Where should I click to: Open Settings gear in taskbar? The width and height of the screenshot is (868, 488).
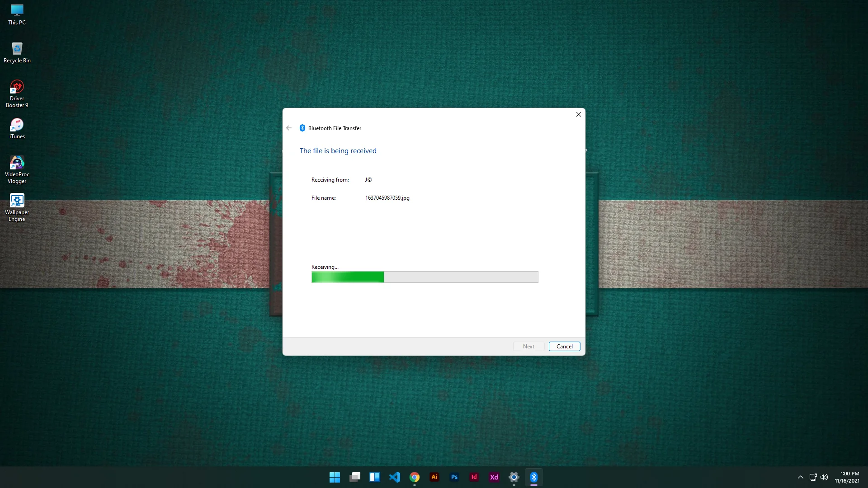click(x=514, y=477)
